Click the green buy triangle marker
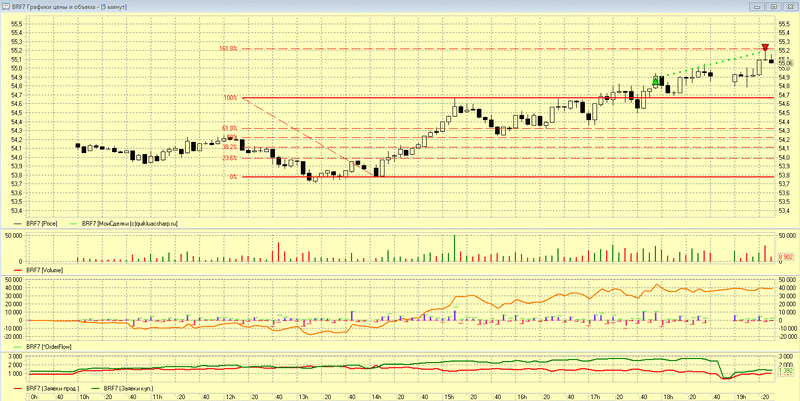 pyautogui.click(x=656, y=81)
